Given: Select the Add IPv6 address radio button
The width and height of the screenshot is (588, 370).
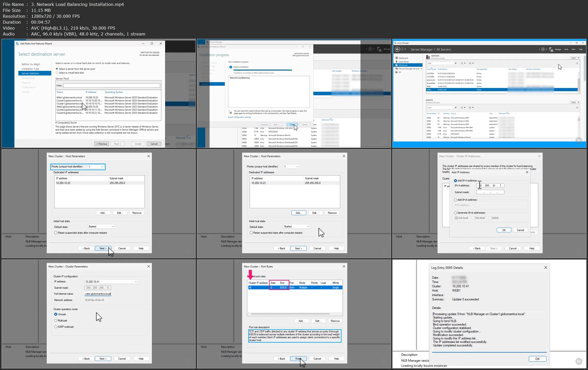Looking at the screenshot, I should [x=455, y=200].
